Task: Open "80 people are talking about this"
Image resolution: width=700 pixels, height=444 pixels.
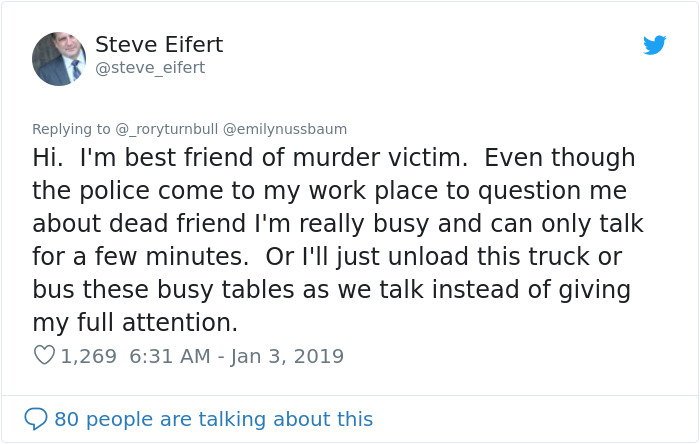Action: [213, 418]
